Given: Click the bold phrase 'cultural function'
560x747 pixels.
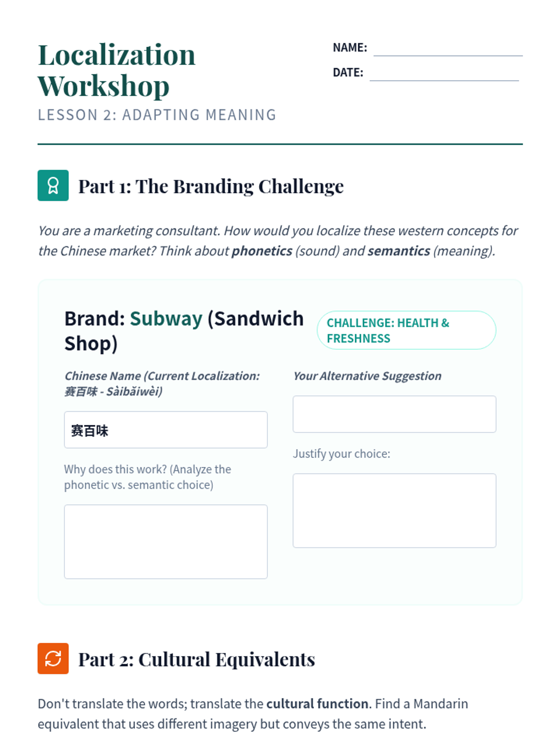Looking at the screenshot, I should point(317,704).
